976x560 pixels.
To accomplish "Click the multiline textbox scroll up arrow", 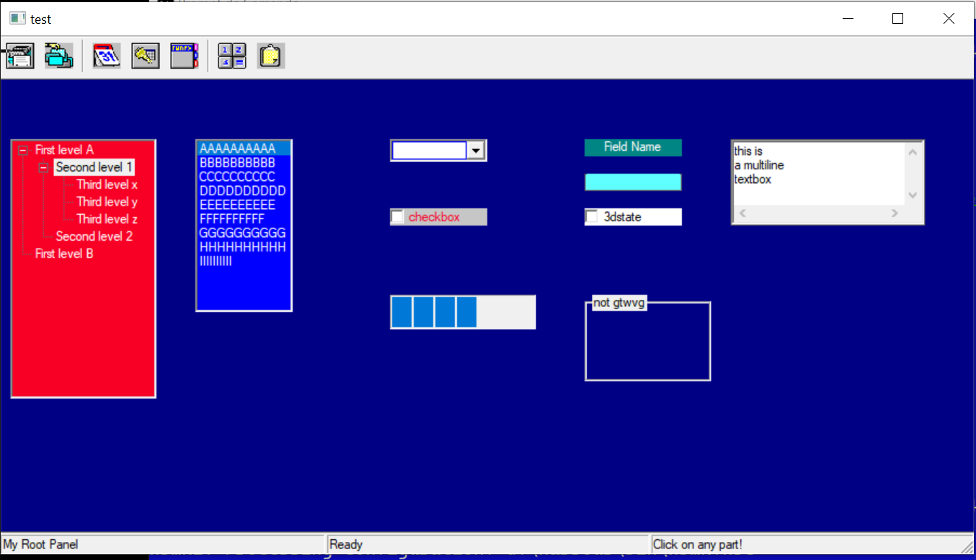I will coord(913,152).
